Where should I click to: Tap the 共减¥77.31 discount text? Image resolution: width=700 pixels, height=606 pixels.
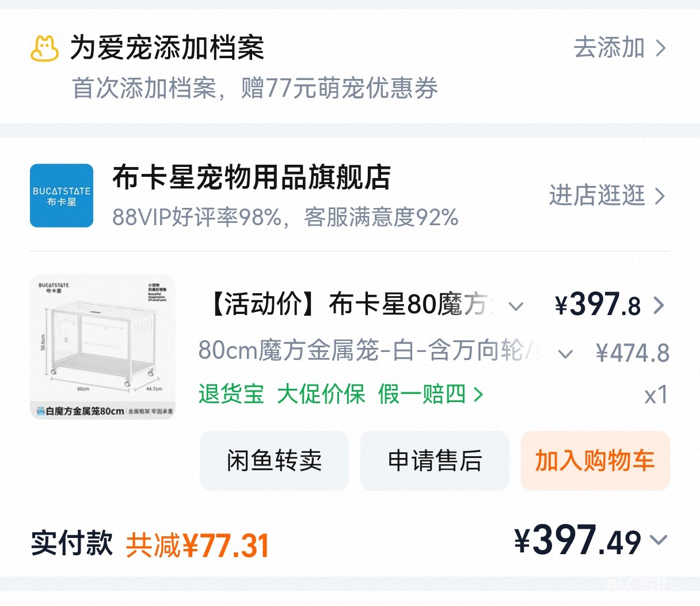coord(197,545)
